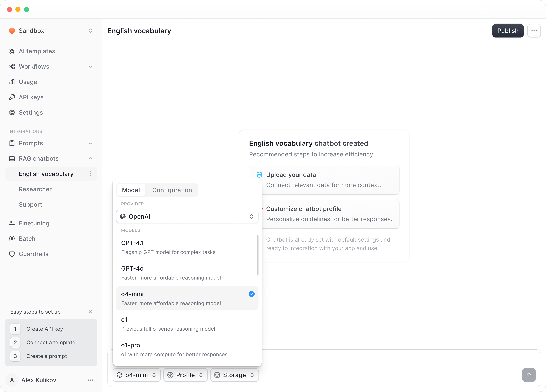
Task: Click the Guardrails shield icon
Action: pos(12,254)
